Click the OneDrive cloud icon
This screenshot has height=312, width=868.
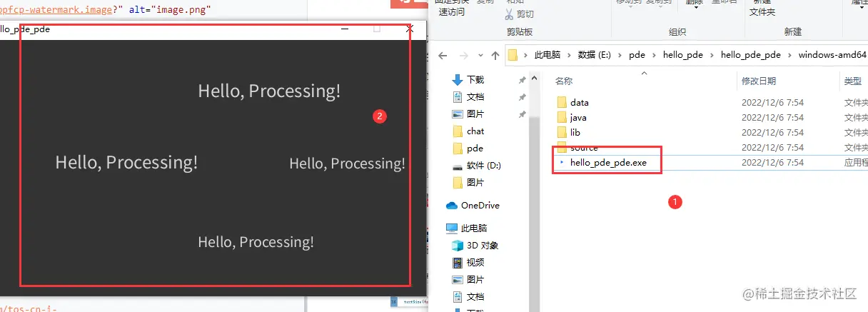click(451, 205)
